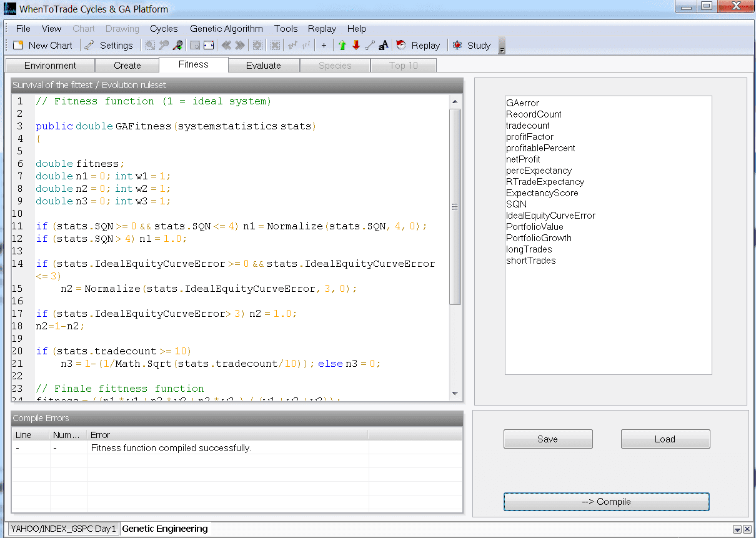This screenshot has width=756, height=538.
Task: Select netProfit in the statistics list
Action: pyautogui.click(x=523, y=159)
